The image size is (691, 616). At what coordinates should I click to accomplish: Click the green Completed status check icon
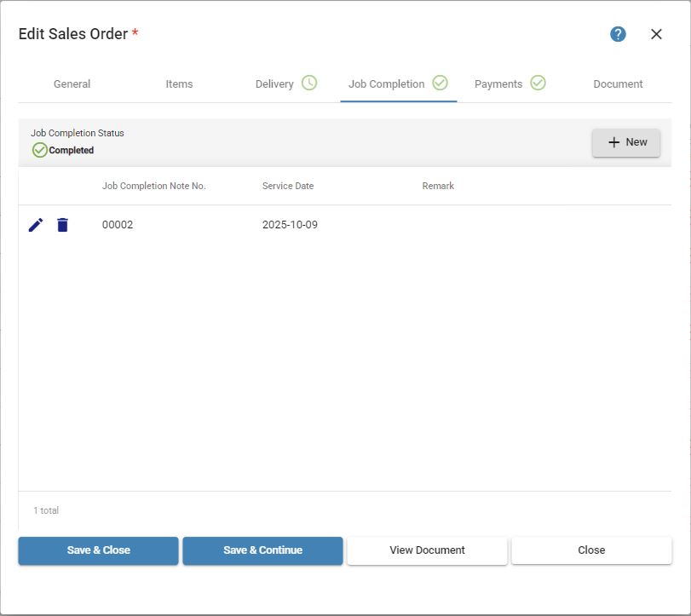pos(40,150)
